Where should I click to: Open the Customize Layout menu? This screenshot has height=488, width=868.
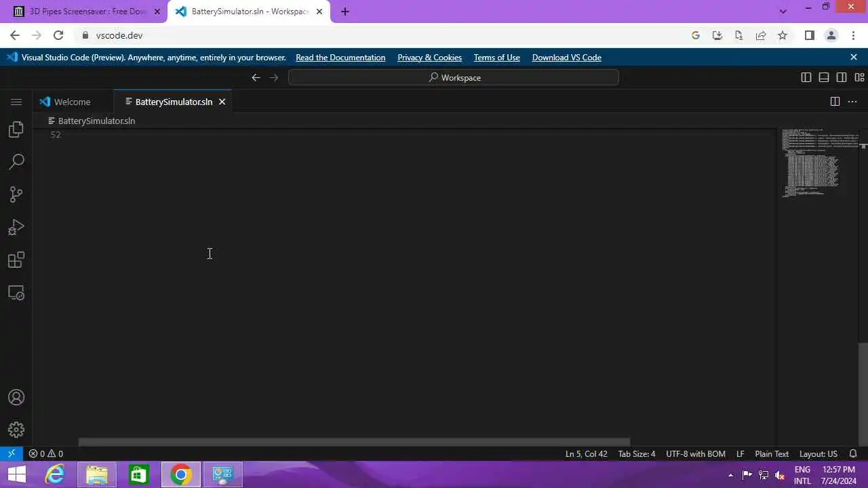coord(859,77)
